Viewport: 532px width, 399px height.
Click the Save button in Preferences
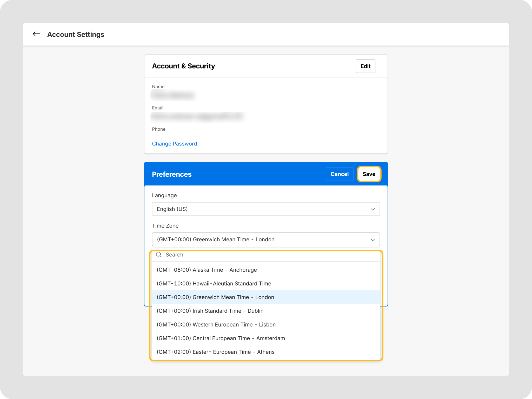(x=369, y=174)
